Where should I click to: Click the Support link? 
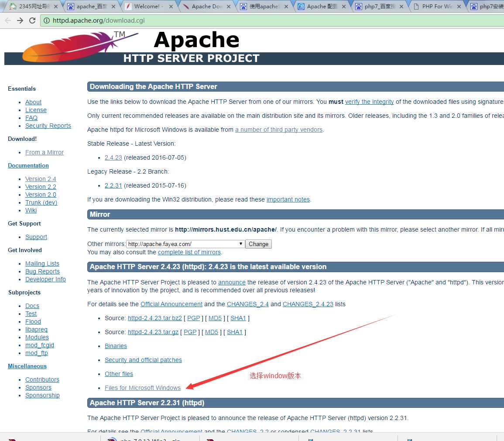(36, 237)
